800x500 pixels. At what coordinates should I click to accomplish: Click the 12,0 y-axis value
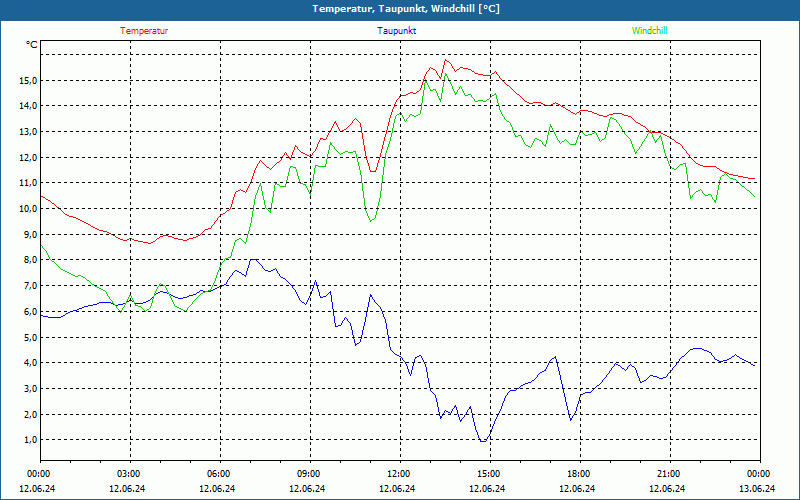[28, 158]
